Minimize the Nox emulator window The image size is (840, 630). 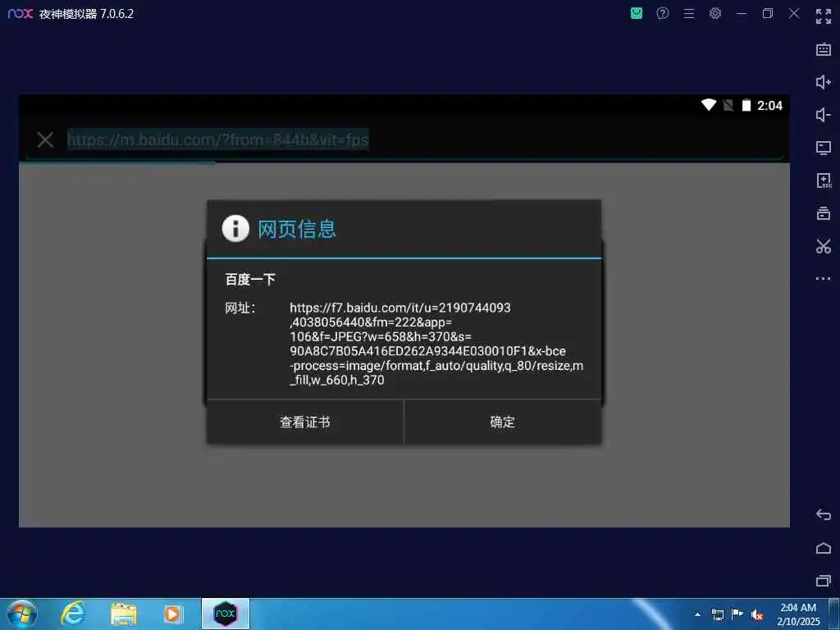(742, 13)
